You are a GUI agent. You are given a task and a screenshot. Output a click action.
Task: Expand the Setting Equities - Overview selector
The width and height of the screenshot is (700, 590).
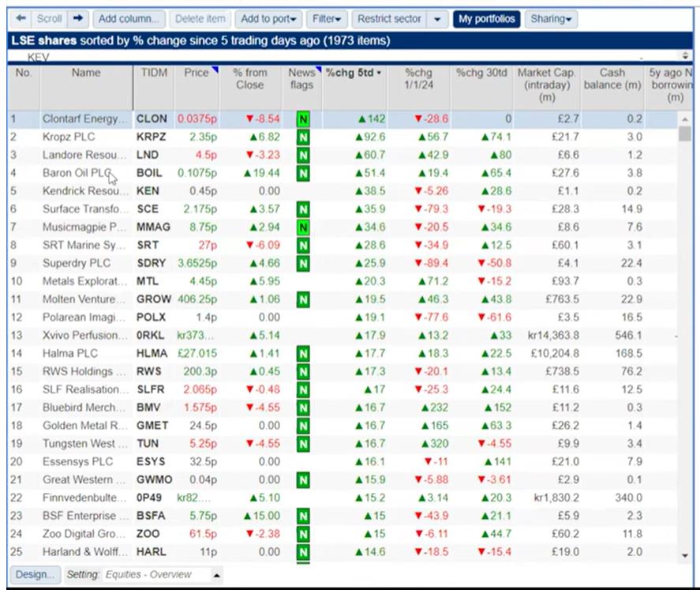(216, 575)
